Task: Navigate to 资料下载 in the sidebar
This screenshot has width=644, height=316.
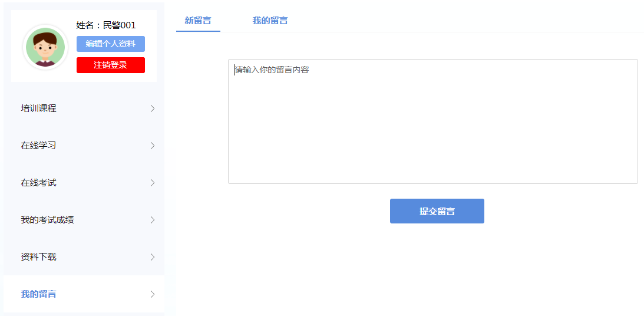Action: point(39,257)
